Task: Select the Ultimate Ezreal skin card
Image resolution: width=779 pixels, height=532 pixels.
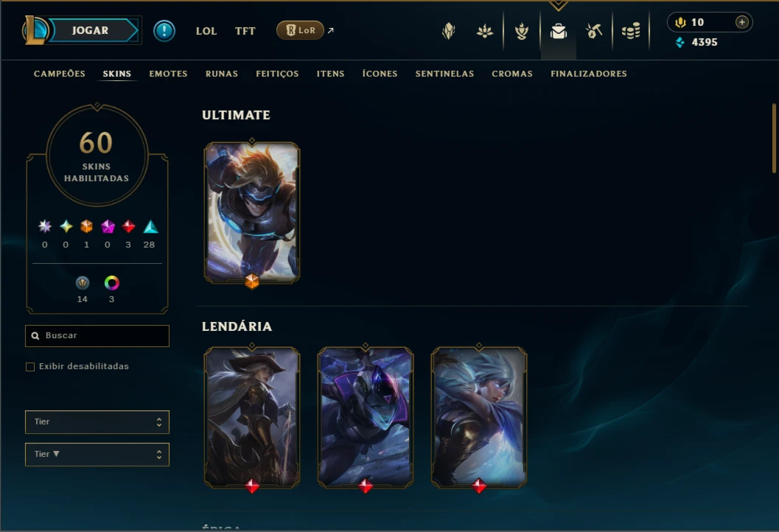Action: (x=252, y=213)
